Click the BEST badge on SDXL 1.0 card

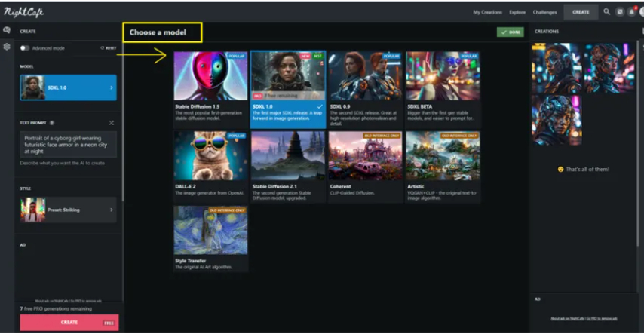point(317,56)
